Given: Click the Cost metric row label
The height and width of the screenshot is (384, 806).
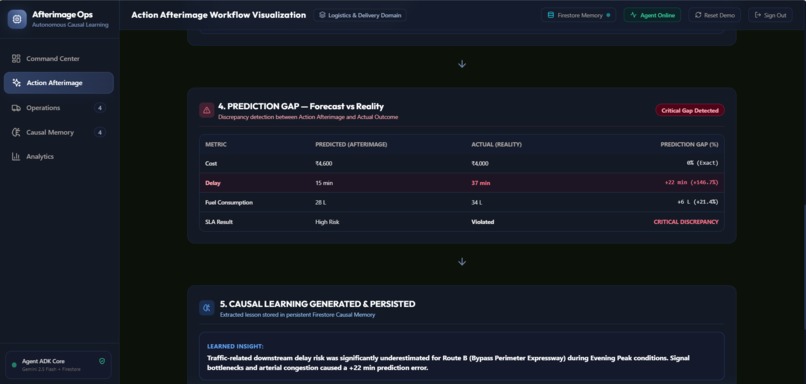Looking at the screenshot, I should pyautogui.click(x=211, y=163).
